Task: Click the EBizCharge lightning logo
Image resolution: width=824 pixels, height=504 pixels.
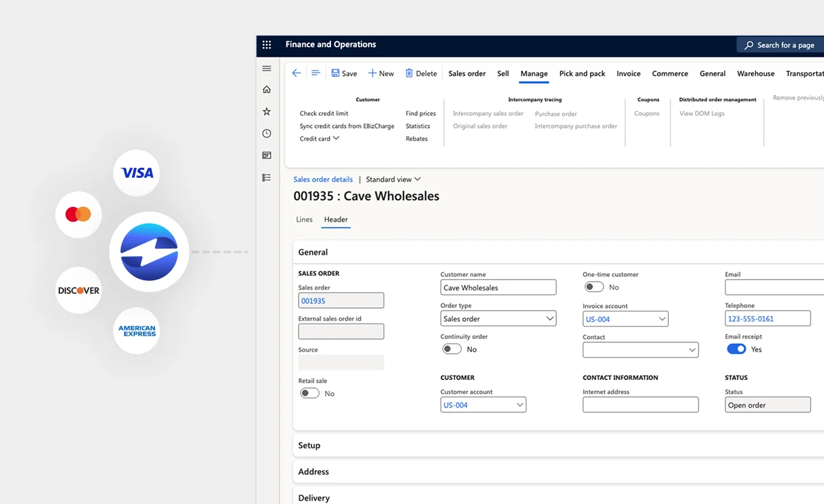Action: (x=149, y=252)
